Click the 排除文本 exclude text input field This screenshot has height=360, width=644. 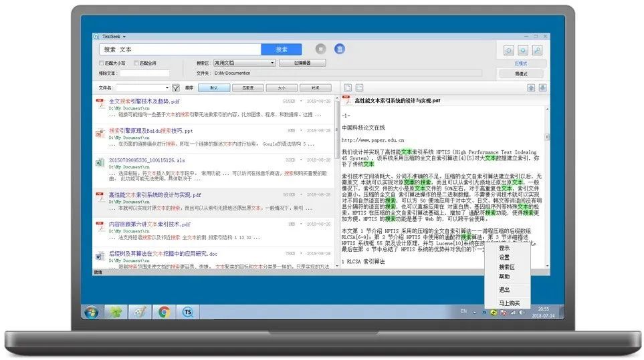pos(144,73)
